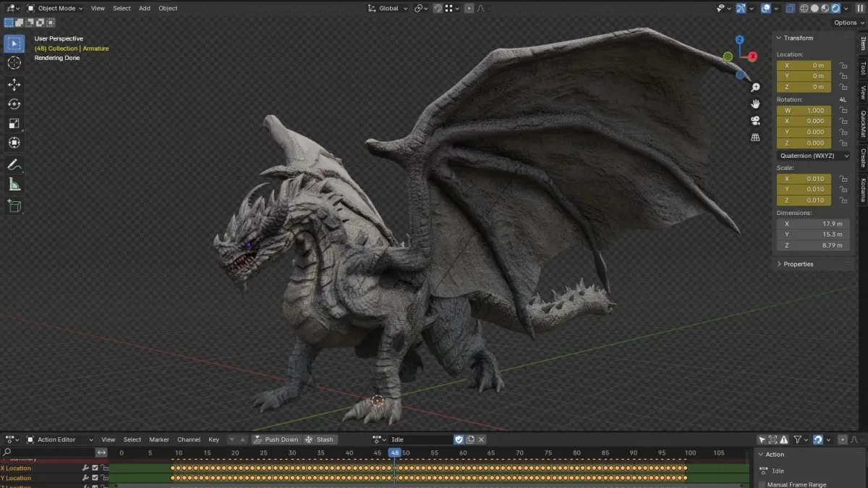The image size is (868, 488).
Task: Click the wrench icon on X Location channel
Action: click(x=85, y=468)
